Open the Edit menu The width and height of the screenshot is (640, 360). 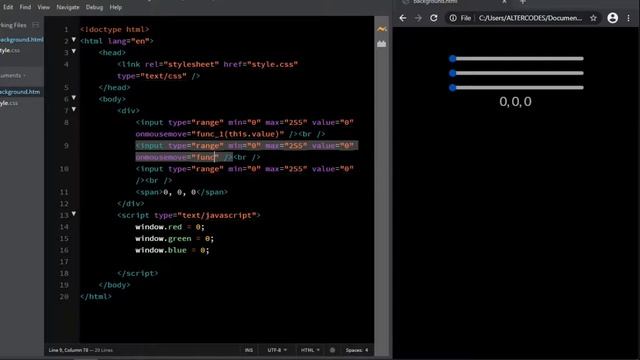(8, 7)
